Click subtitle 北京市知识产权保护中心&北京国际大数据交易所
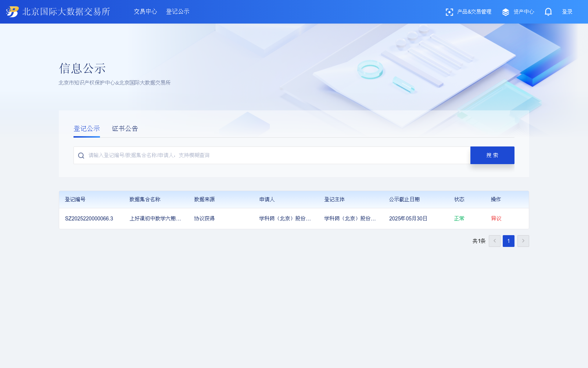588x368 pixels. (115, 83)
